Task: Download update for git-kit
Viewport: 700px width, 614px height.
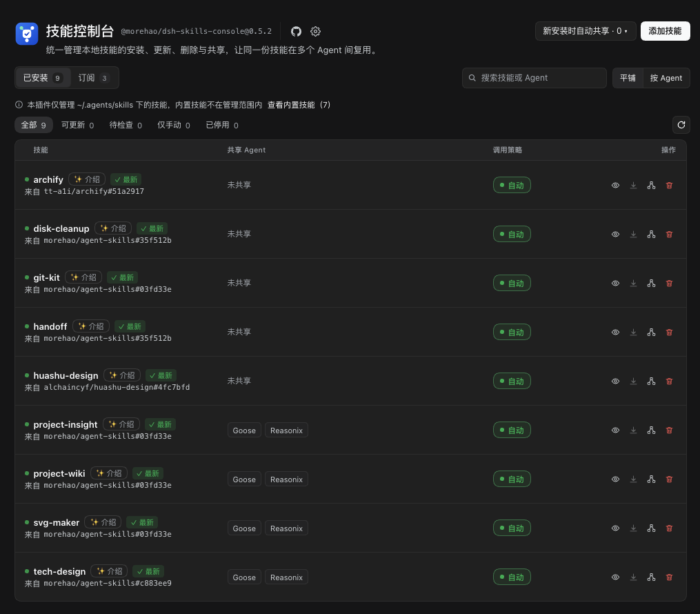Action: click(633, 283)
